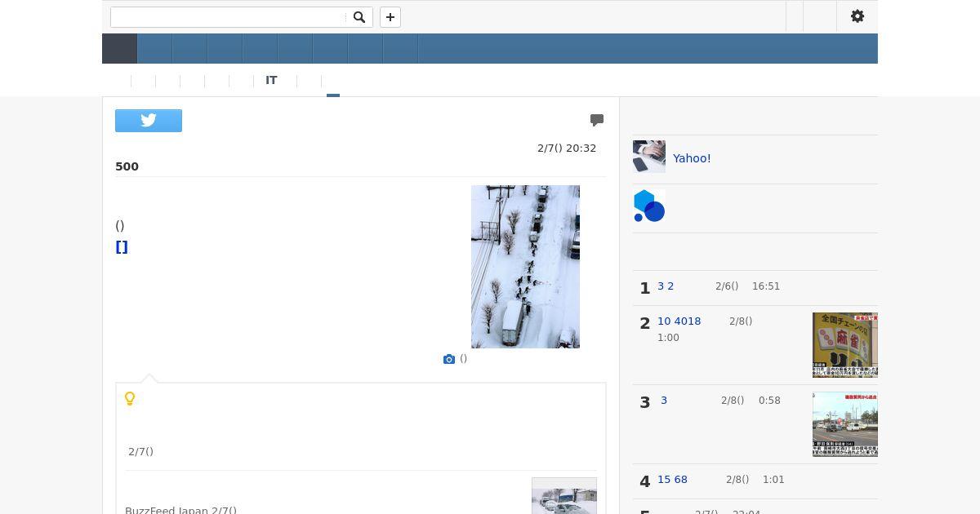Screen dimensions: 980x514
Task: Click the "BuzzFeed Japan 2/7()" source text
Action: click(180, 510)
